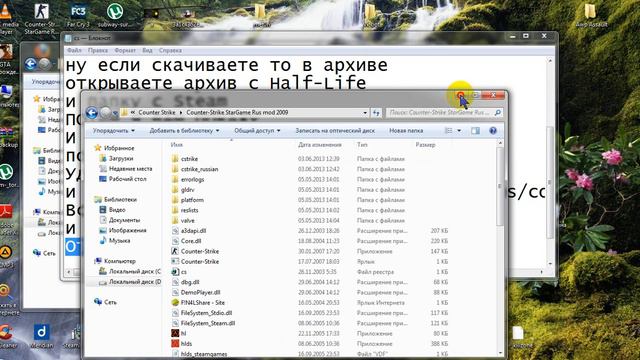Open the errorlogs folder
The width and height of the screenshot is (640, 360).
[x=188, y=179]
